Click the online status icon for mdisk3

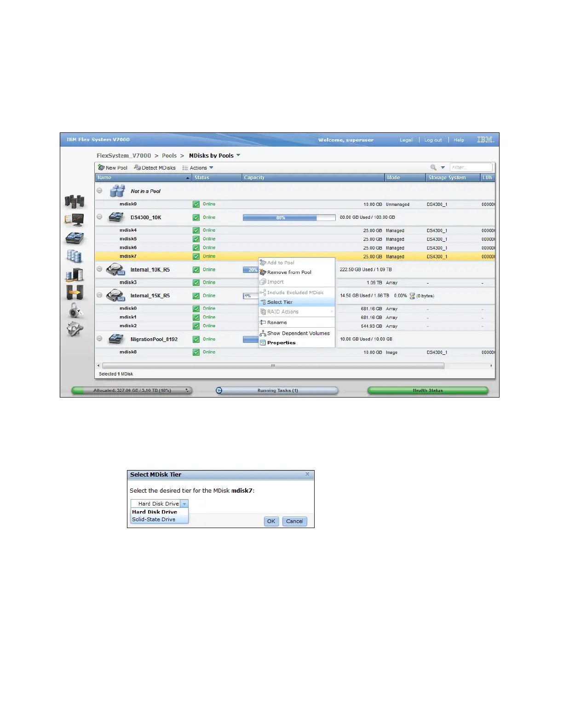(196, 283)
